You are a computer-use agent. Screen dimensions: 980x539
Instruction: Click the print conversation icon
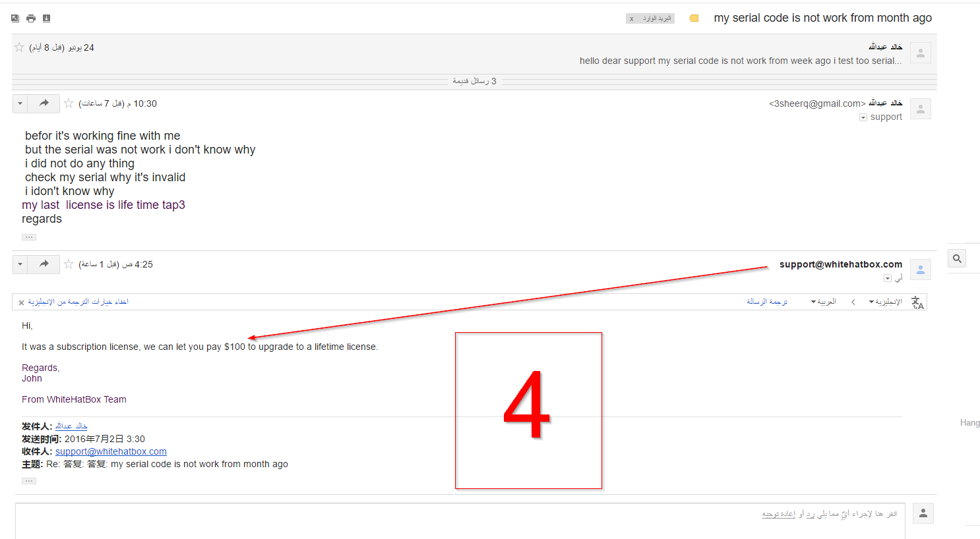[x=31, y=18]
